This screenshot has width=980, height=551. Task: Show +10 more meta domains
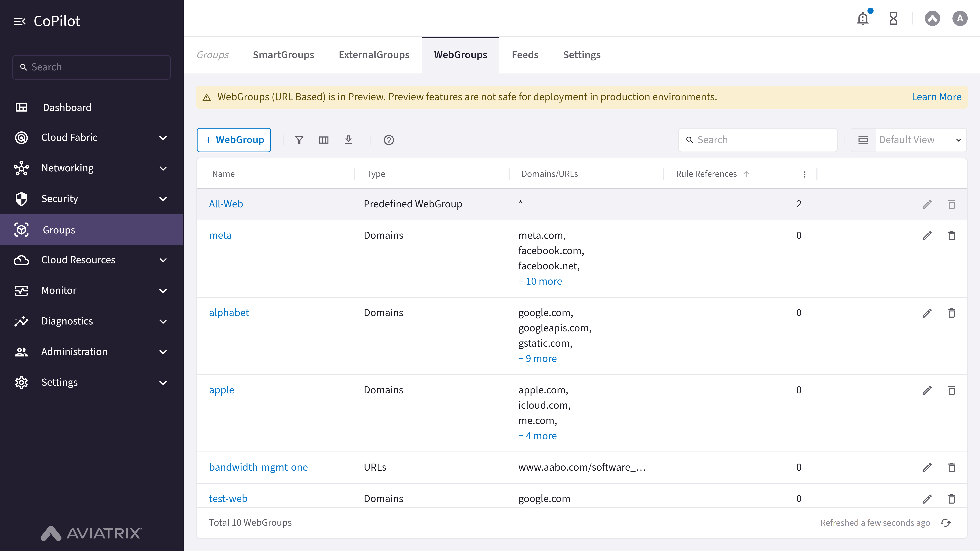coord(540,281)
